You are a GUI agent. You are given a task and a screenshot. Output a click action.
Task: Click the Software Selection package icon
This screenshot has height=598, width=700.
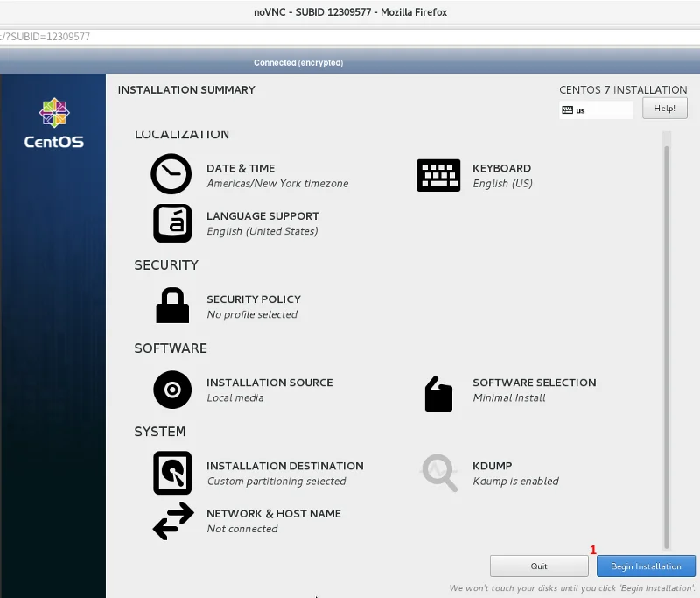(438, 394)
